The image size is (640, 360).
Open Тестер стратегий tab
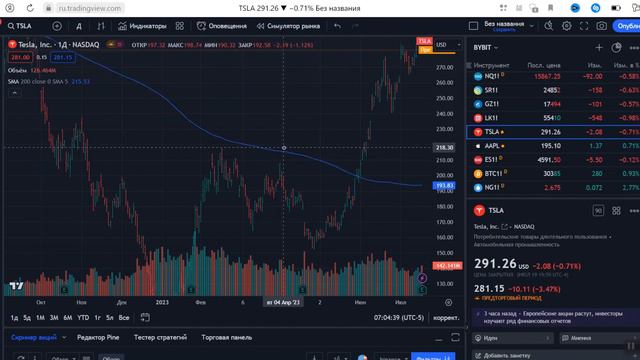pyautogui.click(x=160, y=338)
